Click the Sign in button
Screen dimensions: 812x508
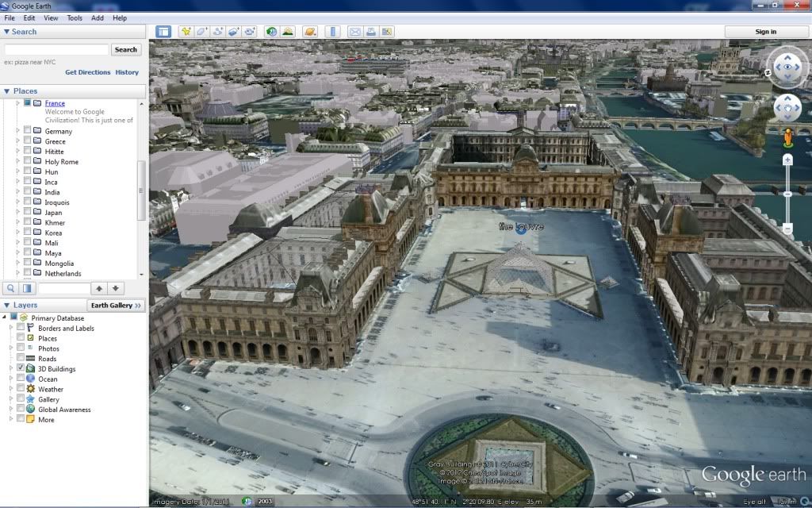(765, 32)
